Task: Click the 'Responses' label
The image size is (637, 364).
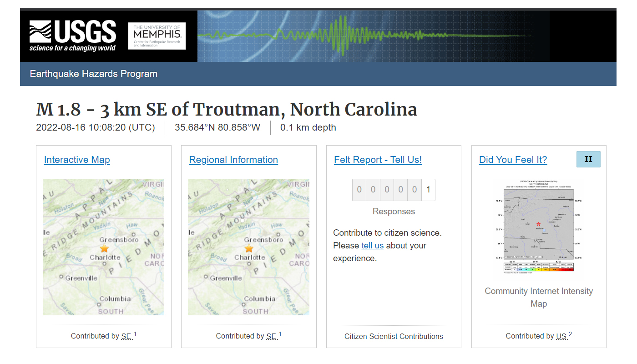Action: coord(394,212)
